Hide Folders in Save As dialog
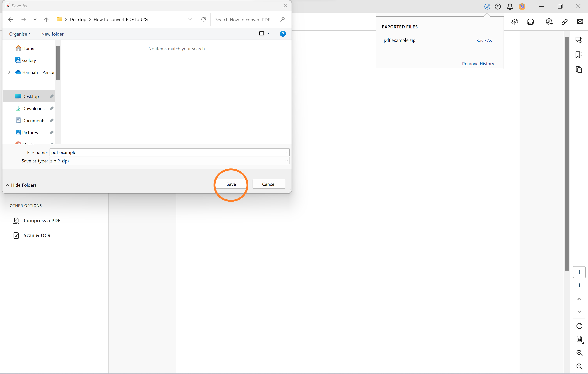 21,185
